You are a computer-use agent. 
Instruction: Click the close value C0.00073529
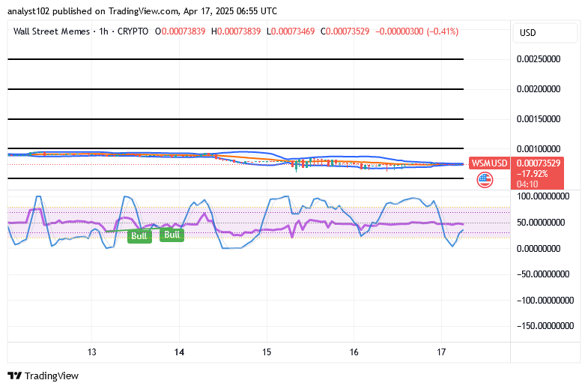[345, 31]
